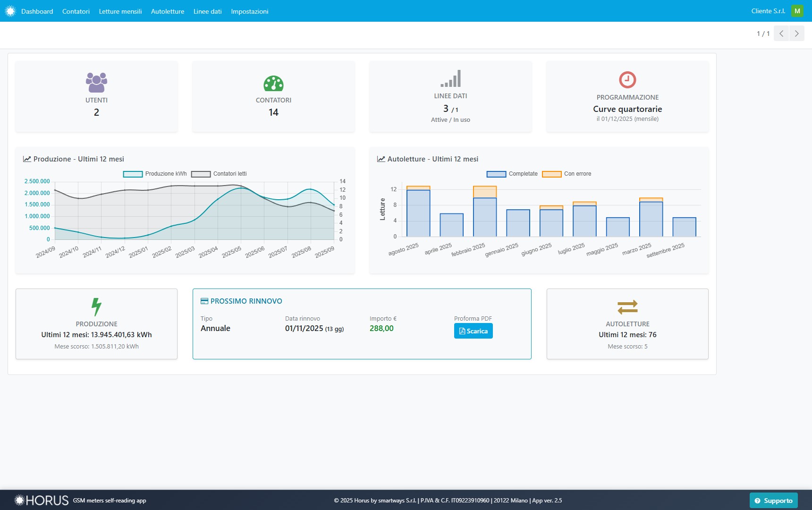Viewport: 812px width, 510px height.
Task: Open the green M user avatar
Action: (x=797, y=11)
